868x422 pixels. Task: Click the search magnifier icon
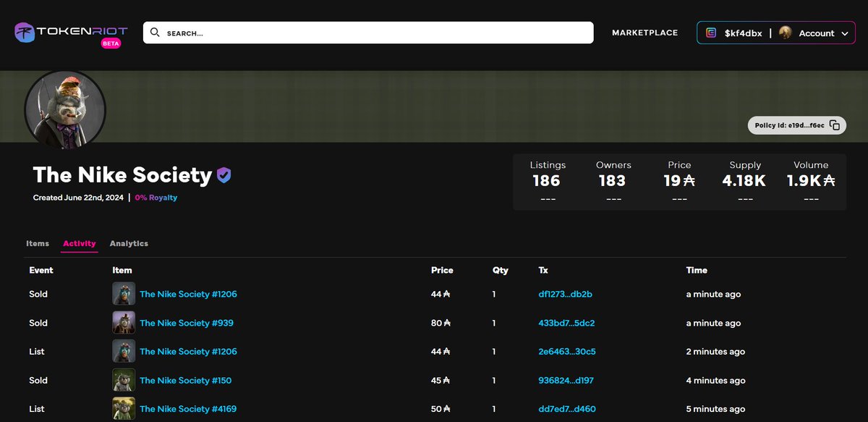pyautogui.click(x=155, y=33)
